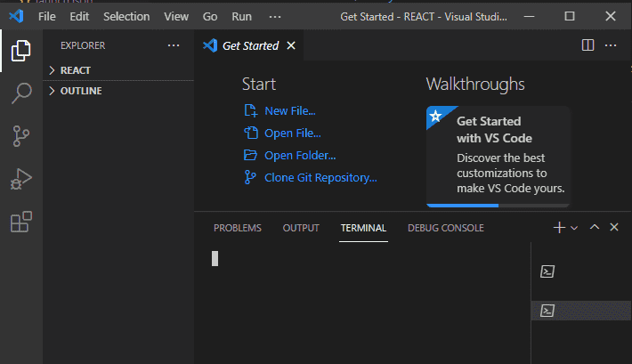The width and height of the screenshot is (632, 364).
Task: Close the terminal panel with X
Action: coord(613,228)
